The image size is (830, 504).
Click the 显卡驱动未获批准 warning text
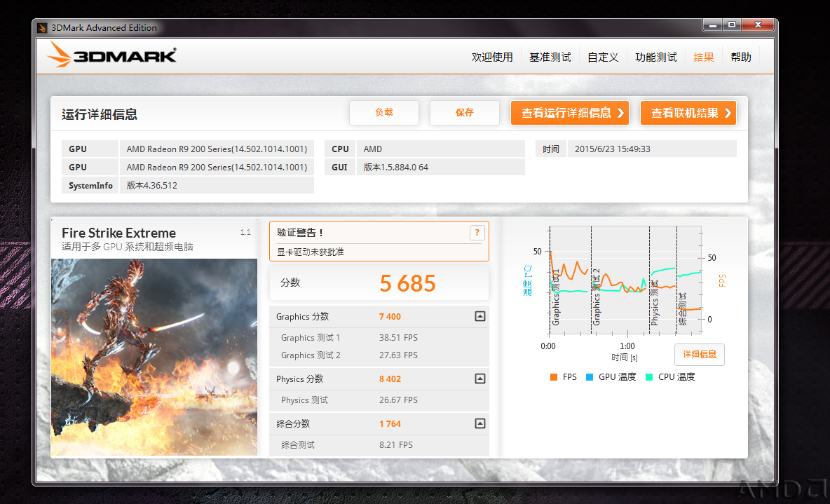[311, 252]
